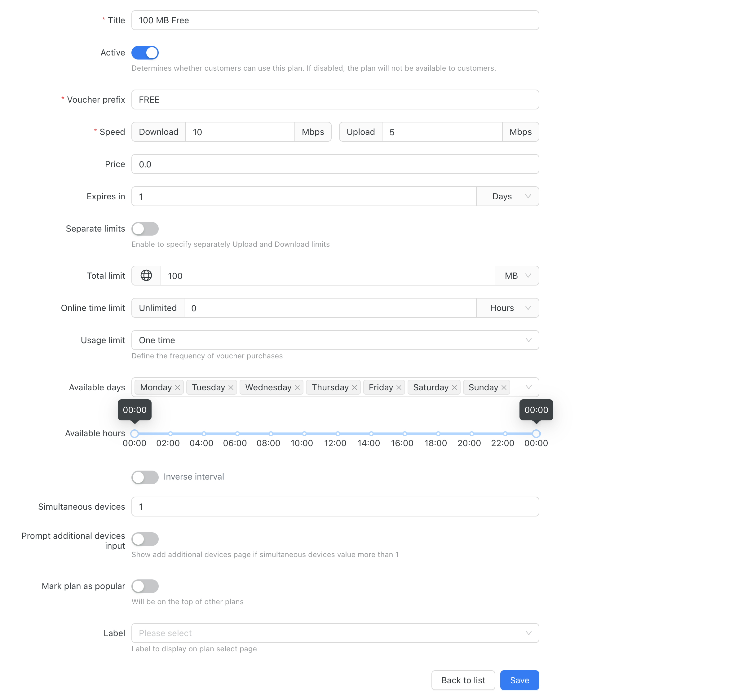Open the Label Please select dropdown
Screen dimensions: 729x700
coord(335,633)
